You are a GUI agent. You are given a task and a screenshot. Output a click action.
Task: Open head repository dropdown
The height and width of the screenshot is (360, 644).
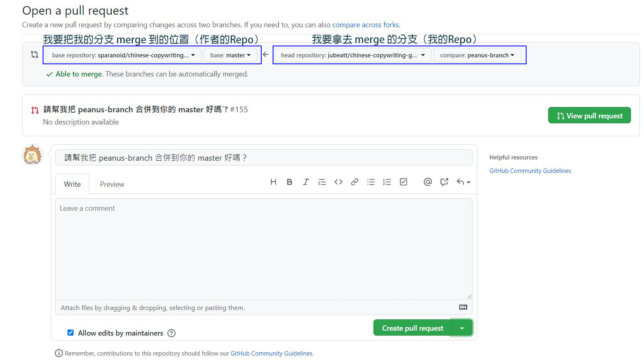pyautogui.click(x=353, y=55)
